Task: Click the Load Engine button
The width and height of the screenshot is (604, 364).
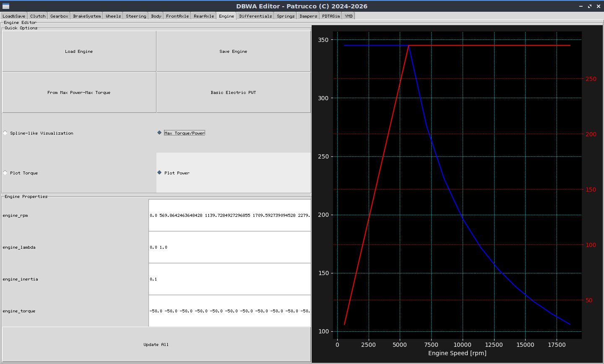Action: click(79, 51)
